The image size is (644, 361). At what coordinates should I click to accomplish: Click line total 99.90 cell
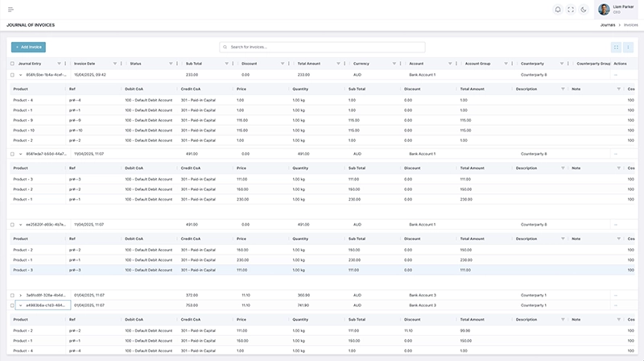(x=465, y=330)
